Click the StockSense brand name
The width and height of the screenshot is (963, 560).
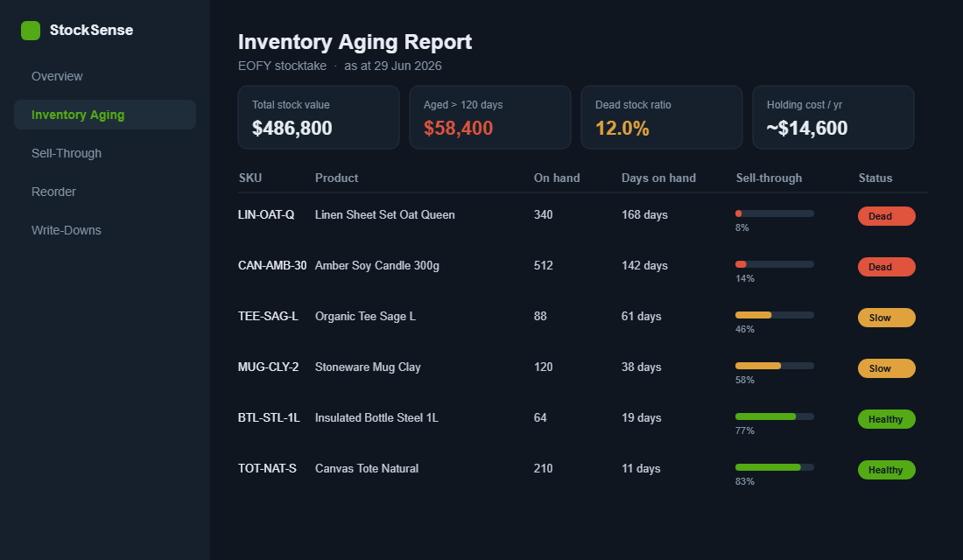[x=92, y=30]
